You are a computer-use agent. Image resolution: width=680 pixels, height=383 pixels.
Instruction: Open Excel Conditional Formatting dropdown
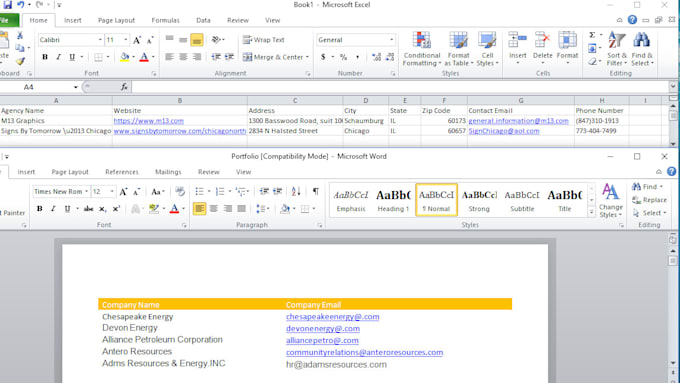click(422, 49)
